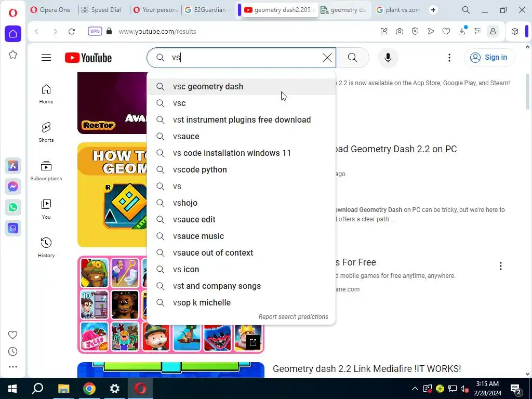Open YouTube settings three-dot menu
Image resolution: width=532 pixels, height=399 pixels.
(x=449, y=58)
